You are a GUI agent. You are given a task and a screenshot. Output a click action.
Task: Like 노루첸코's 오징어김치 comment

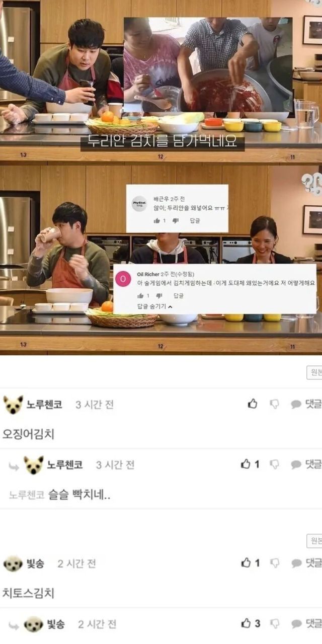pyautogui.click(x=253, y=404)
